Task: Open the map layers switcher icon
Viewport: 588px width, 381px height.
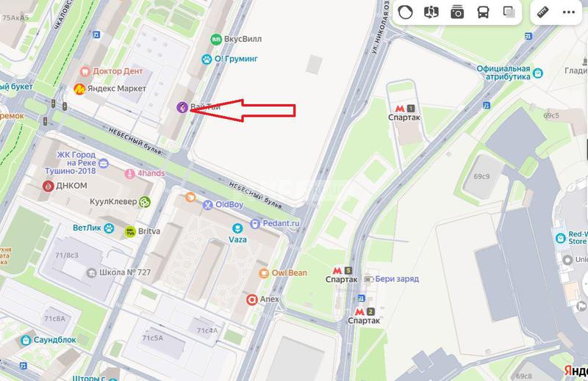Action: [509, 12]
